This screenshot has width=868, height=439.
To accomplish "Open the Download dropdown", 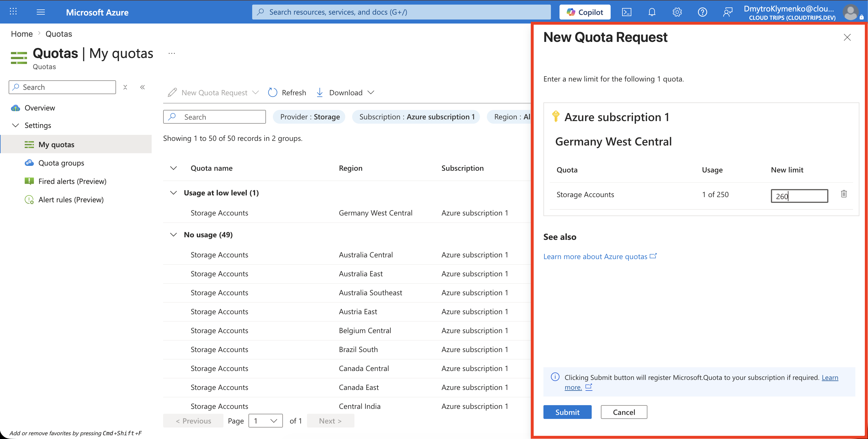I will [346, 93].
